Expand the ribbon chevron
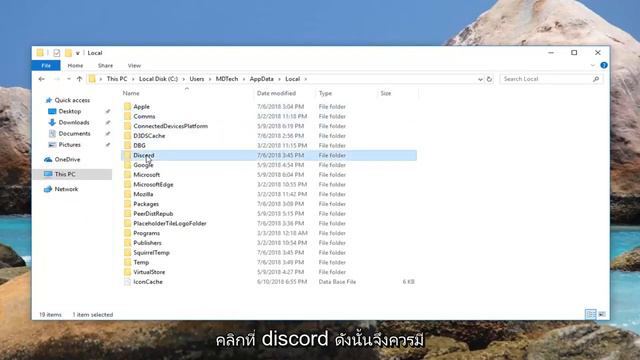The width and height of the screenshot is (640, 360). 593,65
